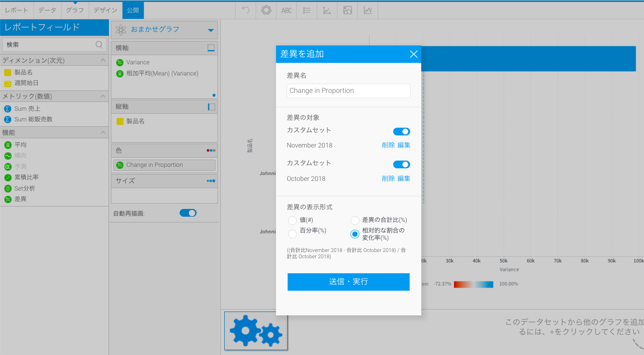
Task: Click the picture background icon in toolbar
Action: pyautogui.click(x=347, y=10)
